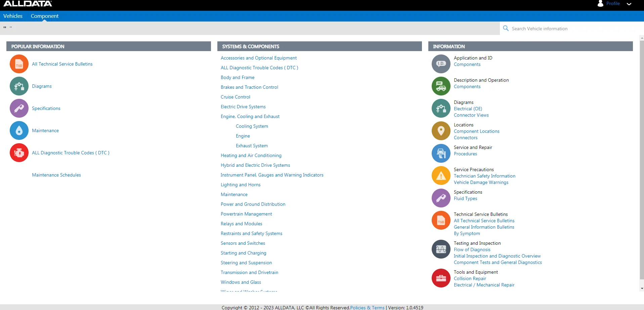This screenshot has width=644, height=310.
Task: Click the green Description and Operation icon
Action: [x=441, y=86]
